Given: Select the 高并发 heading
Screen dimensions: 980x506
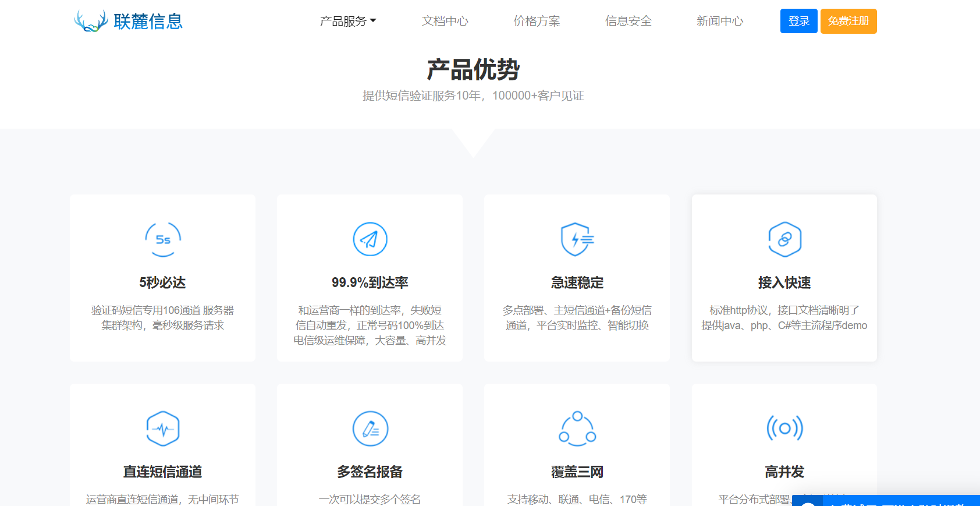Looking at the screenshot, I should (x=784, y=472).
